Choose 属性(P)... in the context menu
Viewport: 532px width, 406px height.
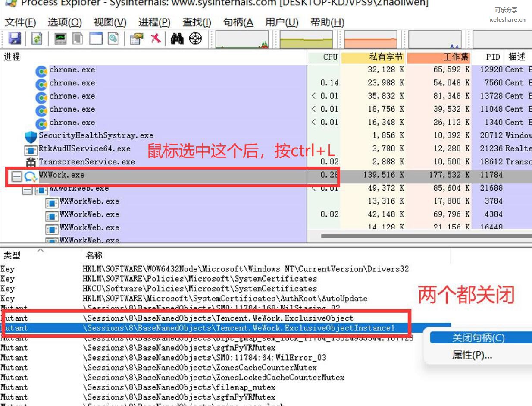point(472,355)
